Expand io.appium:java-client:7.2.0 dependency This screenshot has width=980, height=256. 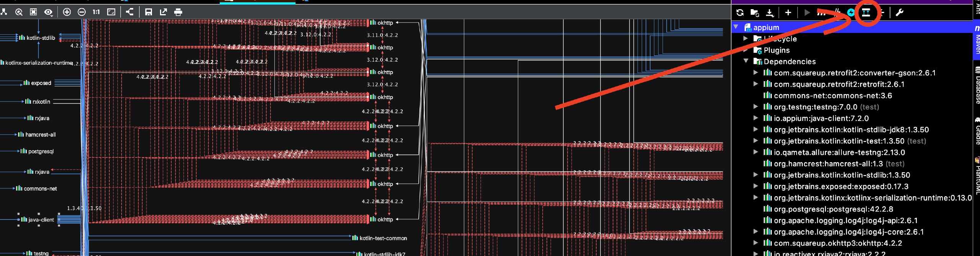coord(756,118)
